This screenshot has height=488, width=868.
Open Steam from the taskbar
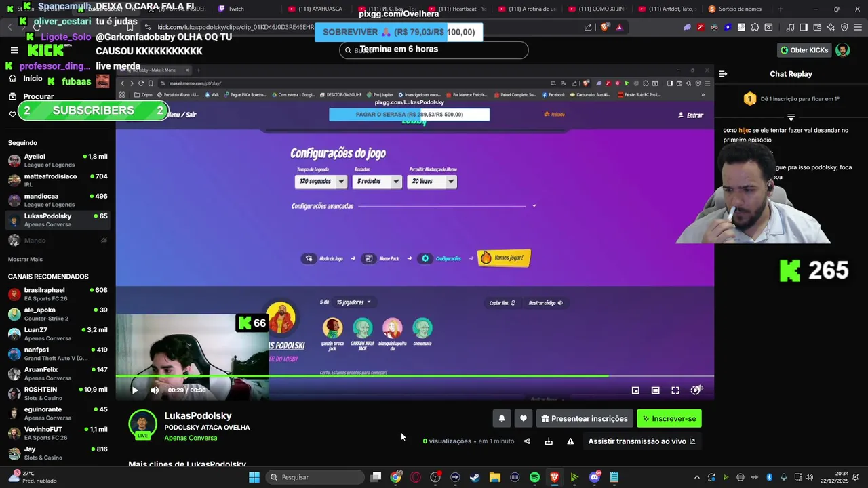click(x=475, y=477)
